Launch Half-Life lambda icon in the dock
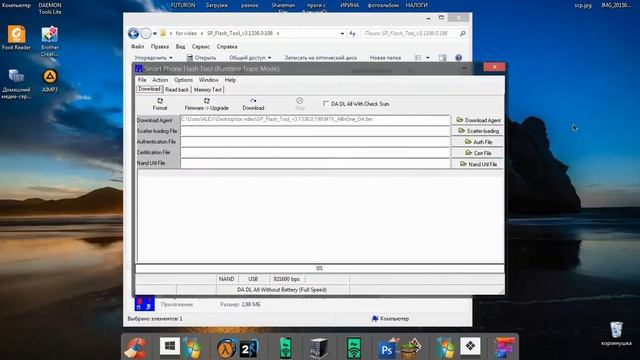 (226, 348)
